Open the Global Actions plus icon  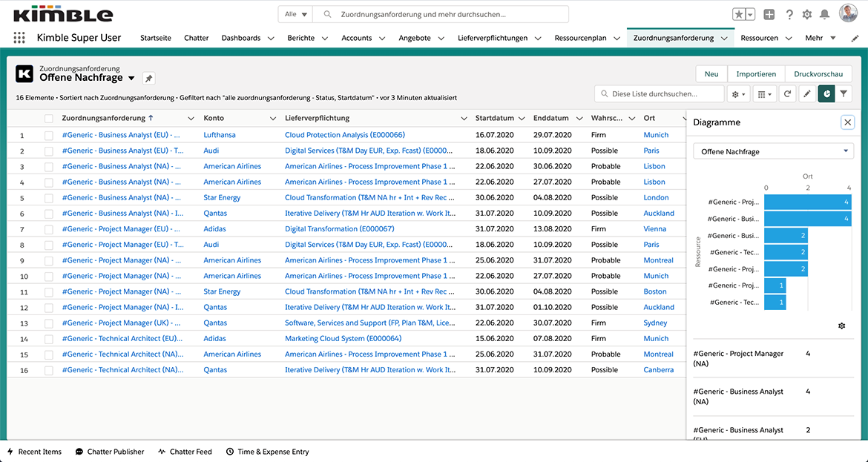tap(769, 15)
